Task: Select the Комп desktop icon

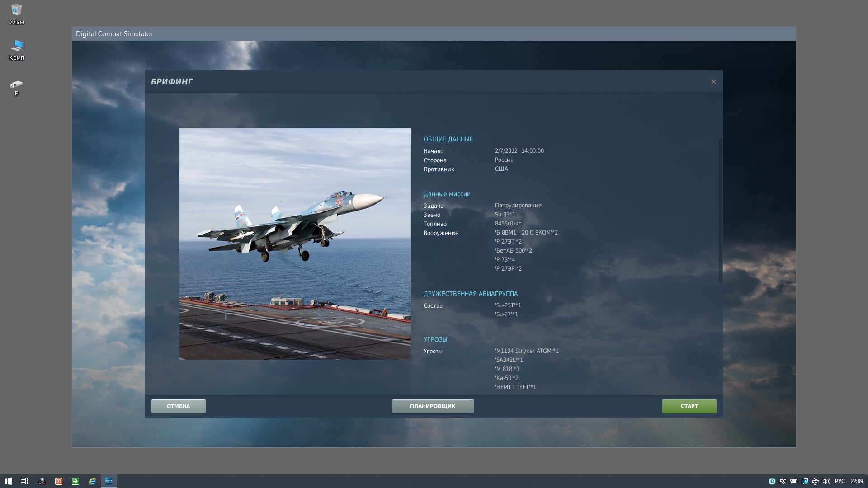Action: pyautogui.click(x=17, y=50)
